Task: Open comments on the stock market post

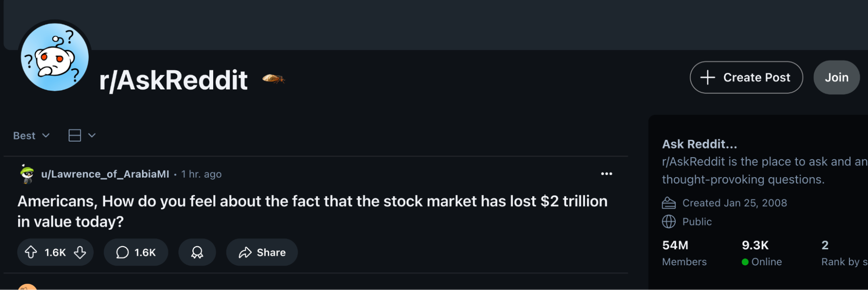Action: pyautogui.click(x=135, y=252)
